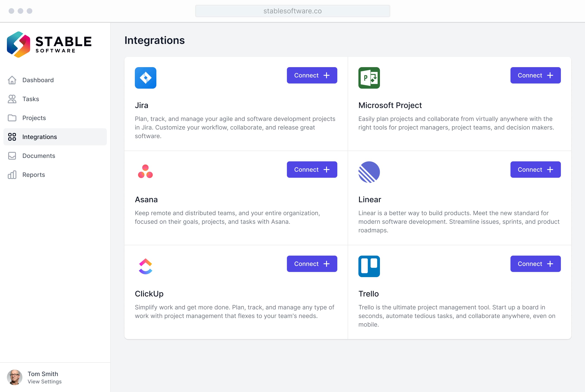Connect the Jira integration
Screen dimensions: 585x392
pyautogui.click(x=312, y=75)
